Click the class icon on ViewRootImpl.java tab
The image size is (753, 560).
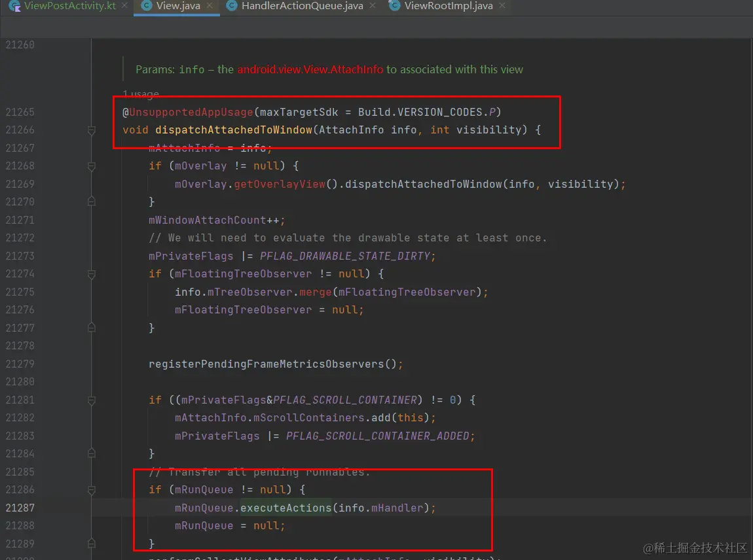tap(394, 6)
